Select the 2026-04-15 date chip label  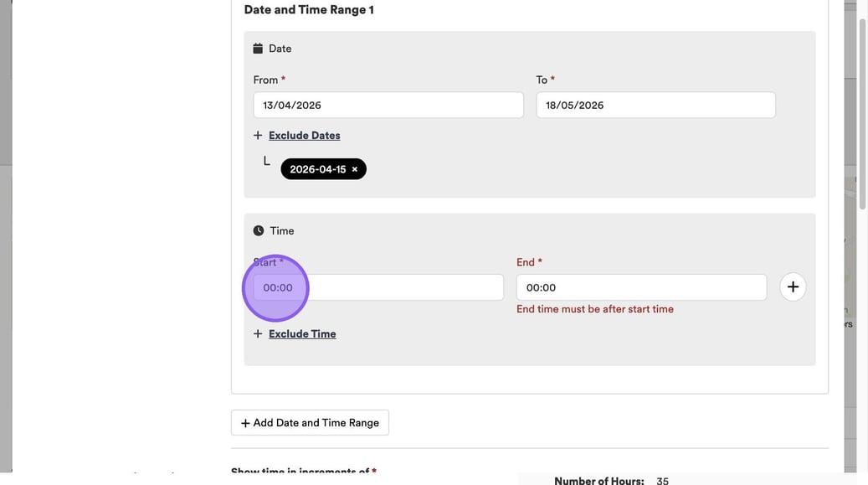coord(317,169)
